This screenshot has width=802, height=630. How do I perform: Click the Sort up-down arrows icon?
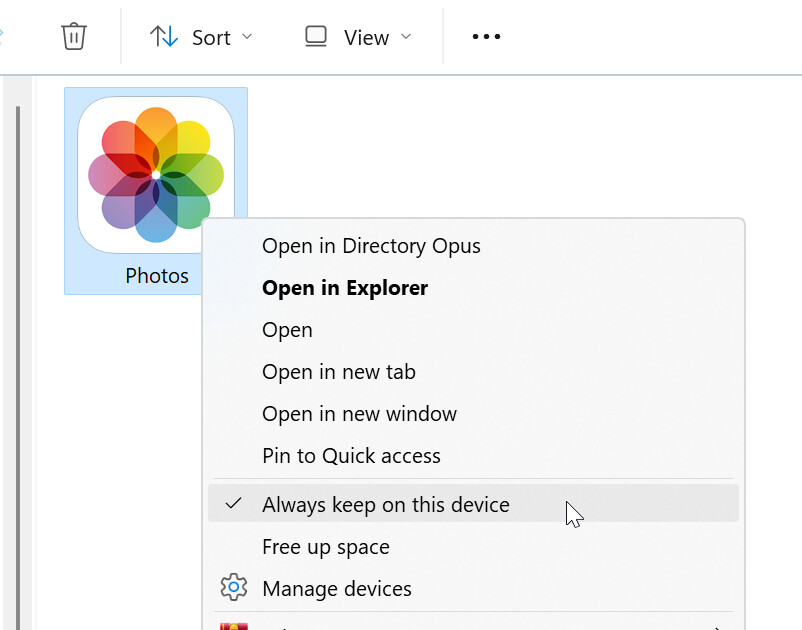[x=164, y=37]
